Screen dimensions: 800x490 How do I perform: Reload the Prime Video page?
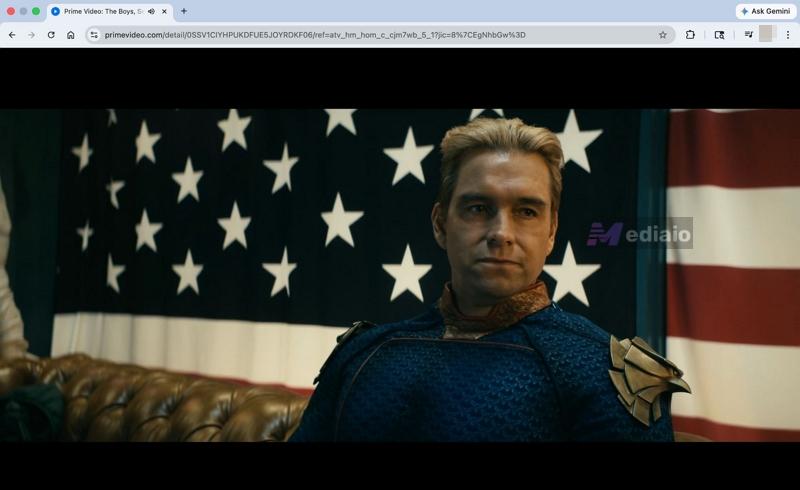[x=51, y=35]
